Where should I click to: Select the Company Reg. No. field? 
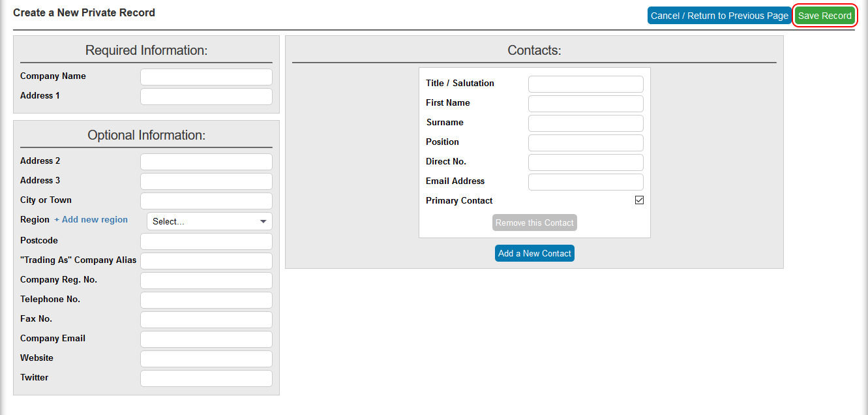pos(206,281)
